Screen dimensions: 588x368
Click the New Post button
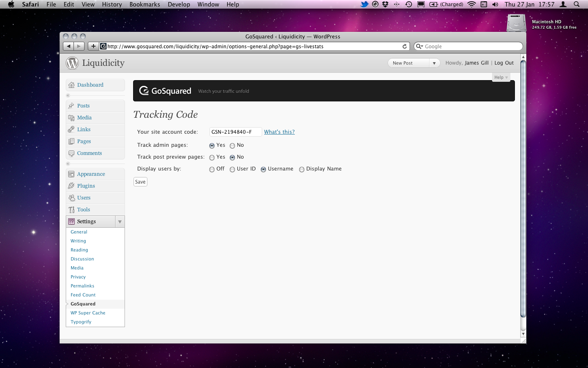(x=408, y=63)
